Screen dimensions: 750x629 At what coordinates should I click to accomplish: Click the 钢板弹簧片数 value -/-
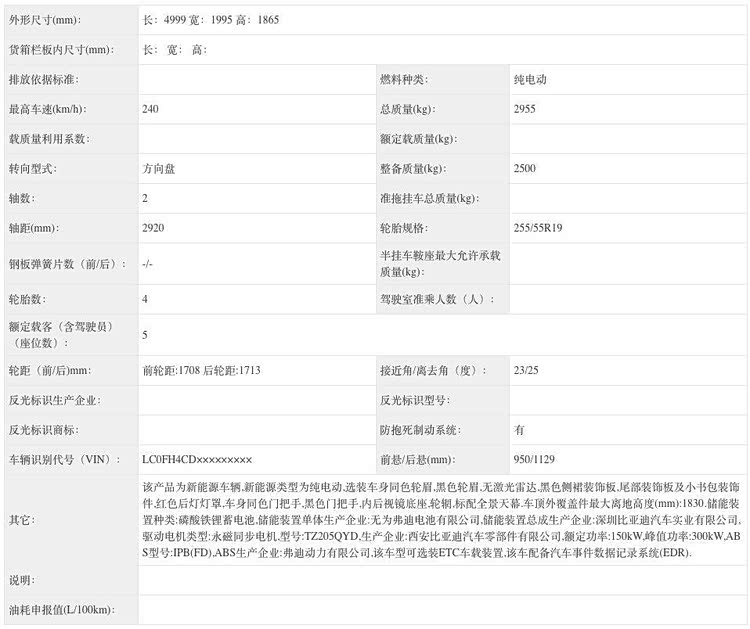[x=148, y=264]
